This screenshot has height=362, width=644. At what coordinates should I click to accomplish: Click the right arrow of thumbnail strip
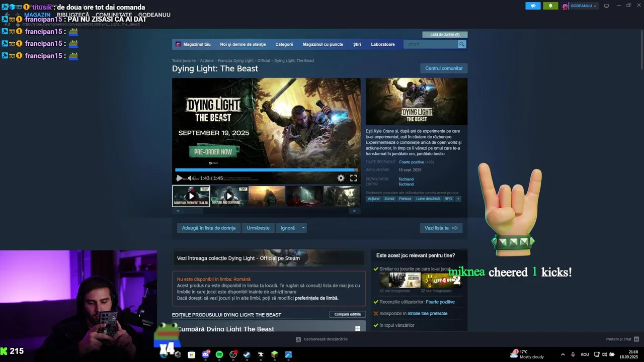click(355, 211)
